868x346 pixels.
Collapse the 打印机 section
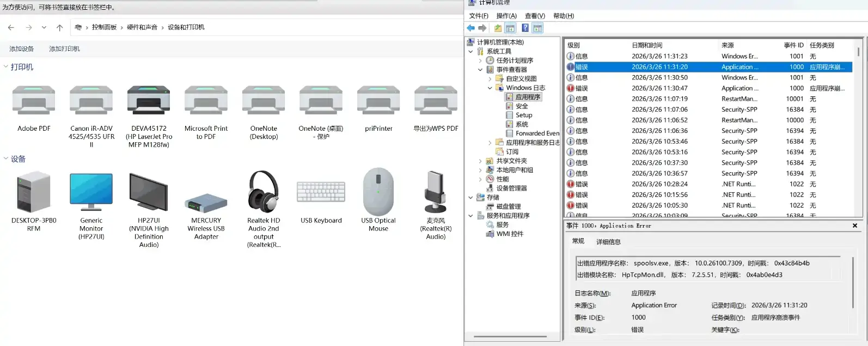tap(6, 67)
